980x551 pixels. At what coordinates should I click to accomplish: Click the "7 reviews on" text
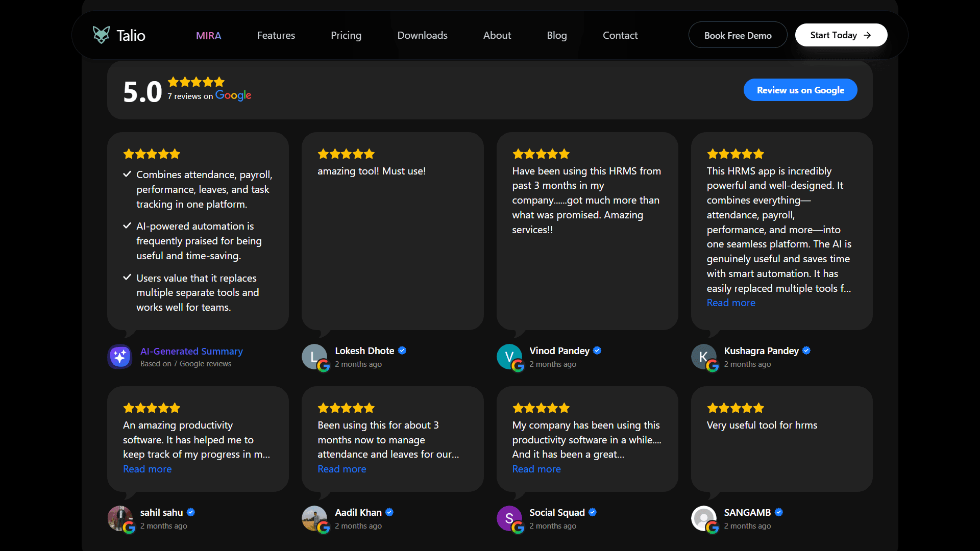[x=190, y=96]
